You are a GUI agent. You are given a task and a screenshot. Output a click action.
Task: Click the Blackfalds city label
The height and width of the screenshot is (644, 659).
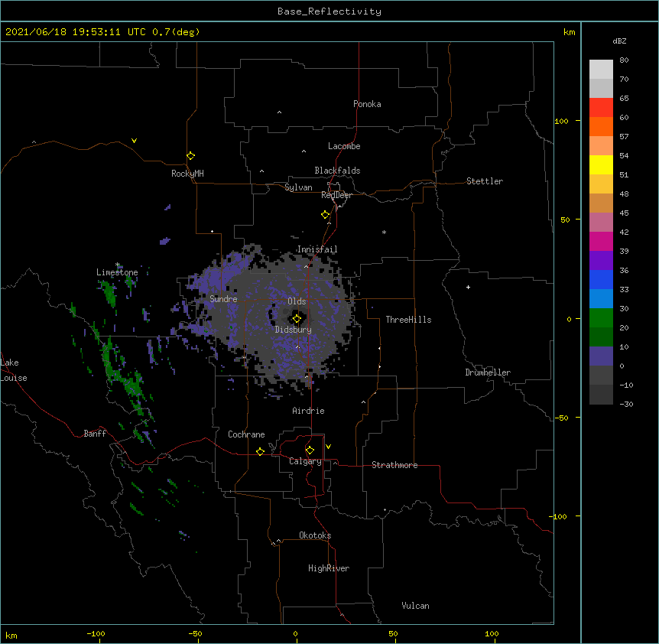pyautogui.click(x=337, y=171)
